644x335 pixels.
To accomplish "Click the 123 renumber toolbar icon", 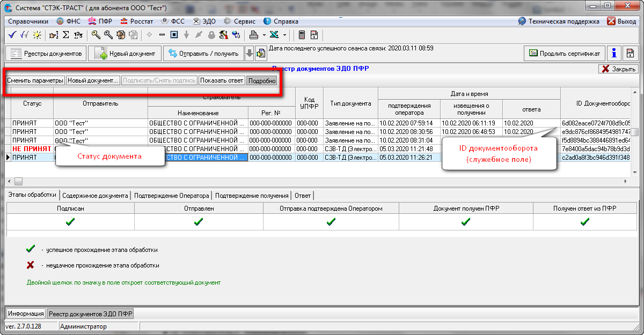I will coord(78,35).
